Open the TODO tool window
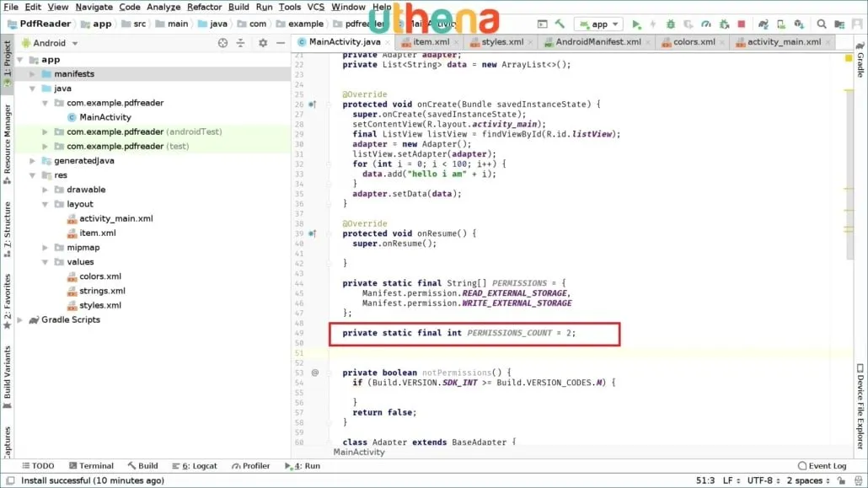 38,466
